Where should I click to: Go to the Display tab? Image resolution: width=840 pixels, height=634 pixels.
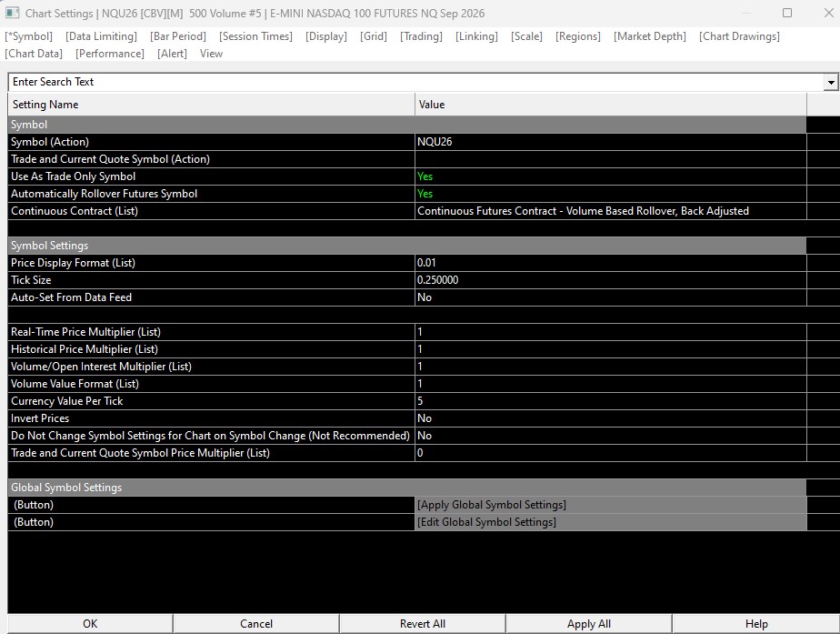(326, 36)
